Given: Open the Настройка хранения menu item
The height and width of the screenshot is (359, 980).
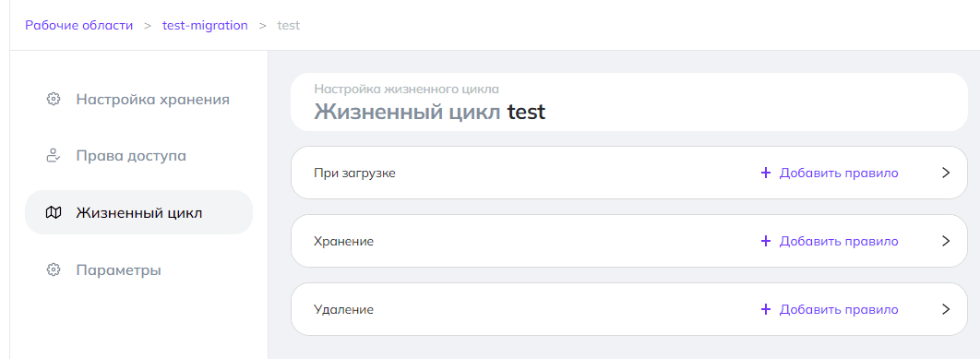Looking at the screenshot, I should [x=138, y=99].
